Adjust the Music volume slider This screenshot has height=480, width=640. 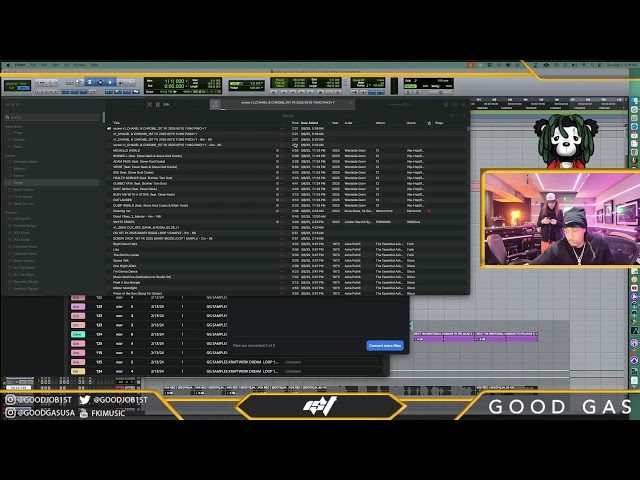tap(399, 104)
